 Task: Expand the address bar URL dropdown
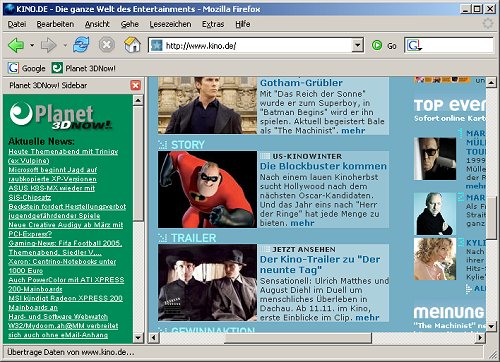coord(358,45)
